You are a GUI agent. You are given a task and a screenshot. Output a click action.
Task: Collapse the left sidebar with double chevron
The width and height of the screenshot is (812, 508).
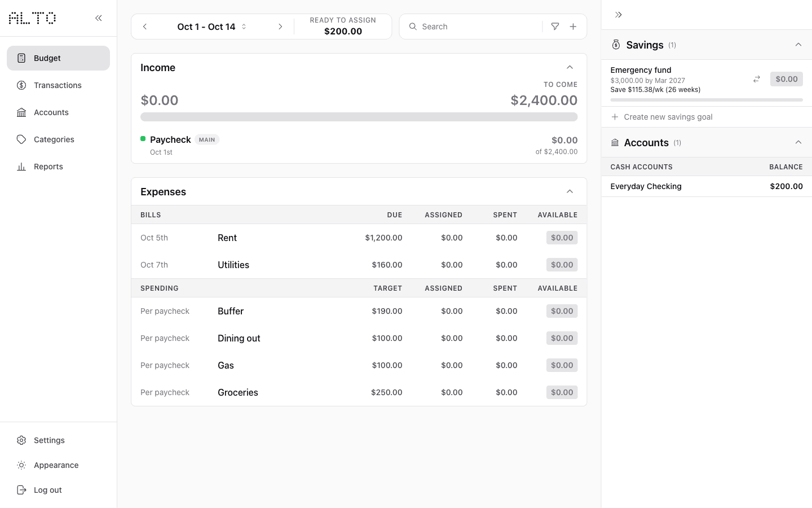pyautogui.click(x=99, y=18)
